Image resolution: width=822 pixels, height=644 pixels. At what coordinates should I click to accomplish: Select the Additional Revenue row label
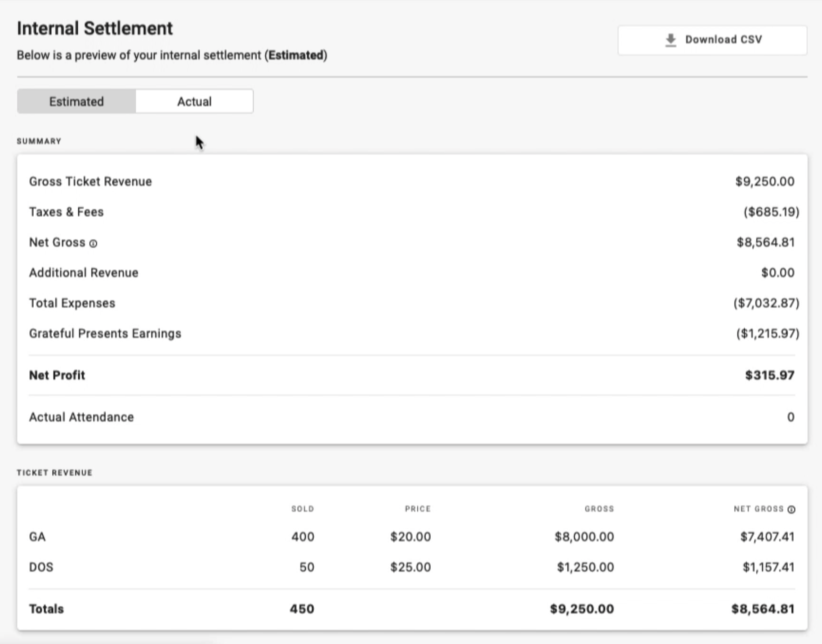coord(84,273)
